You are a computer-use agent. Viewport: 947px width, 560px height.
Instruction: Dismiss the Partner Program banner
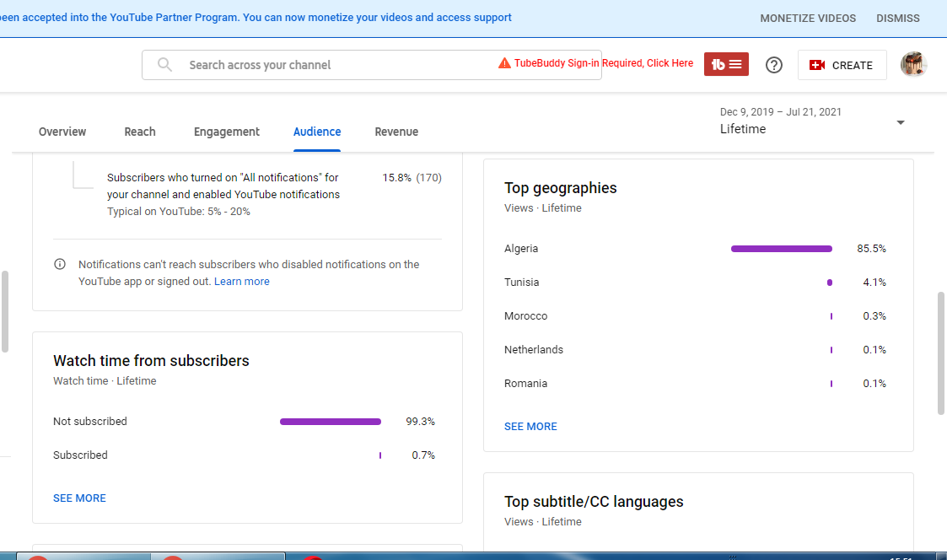click(897, 18)
